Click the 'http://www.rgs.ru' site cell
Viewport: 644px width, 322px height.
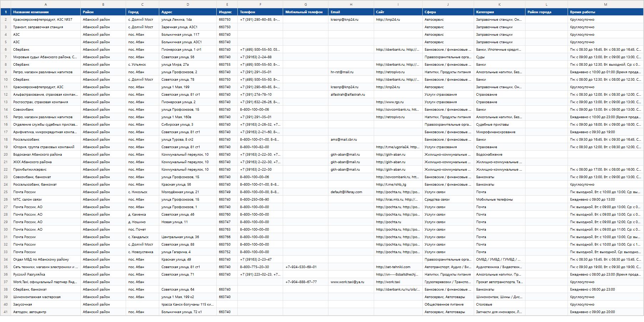click(x=398, y=102)
